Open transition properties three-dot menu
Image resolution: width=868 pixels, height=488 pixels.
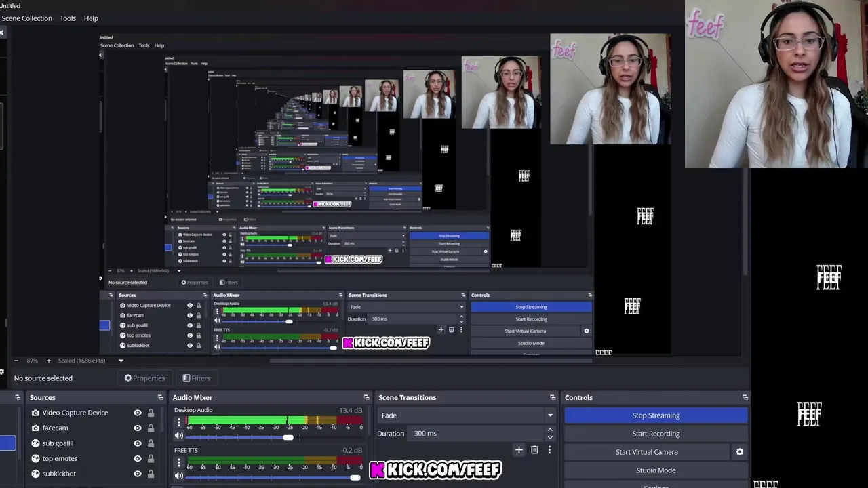[549, 449]
